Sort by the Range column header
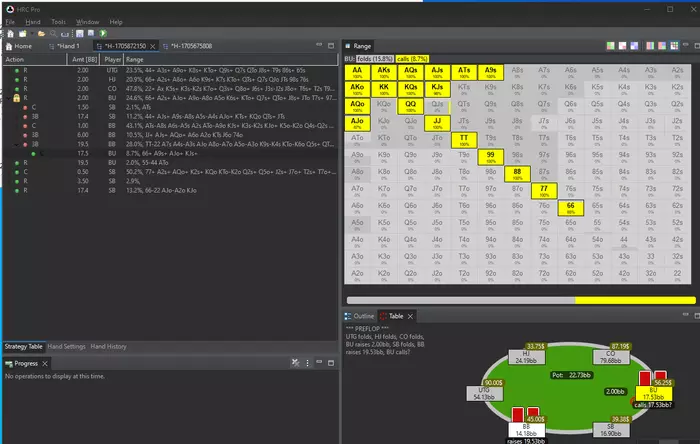Viewport: 700px width, 444px height. coord(230,59)
